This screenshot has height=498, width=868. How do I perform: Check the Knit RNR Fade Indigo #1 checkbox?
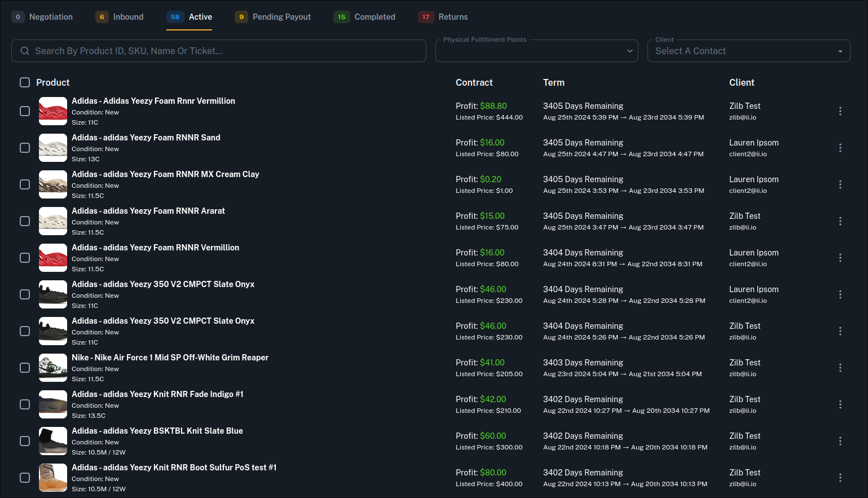[25, 404]
